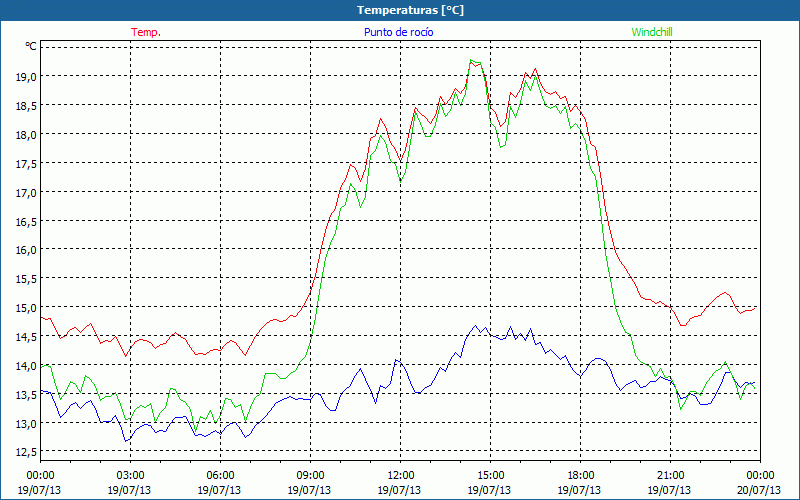Screen dimensions: 800x500
Task: Click the 18,0 y-axis value
Action: (x=27, y=135)
